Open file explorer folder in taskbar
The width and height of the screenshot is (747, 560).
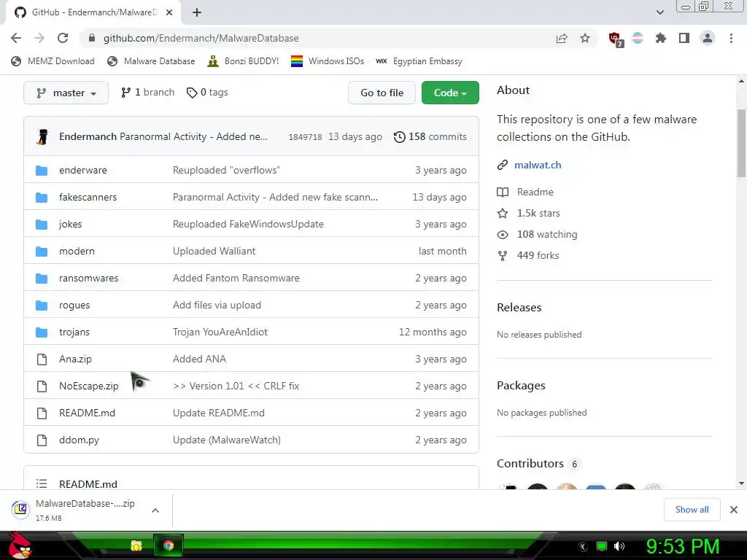[x=136, y=545]
